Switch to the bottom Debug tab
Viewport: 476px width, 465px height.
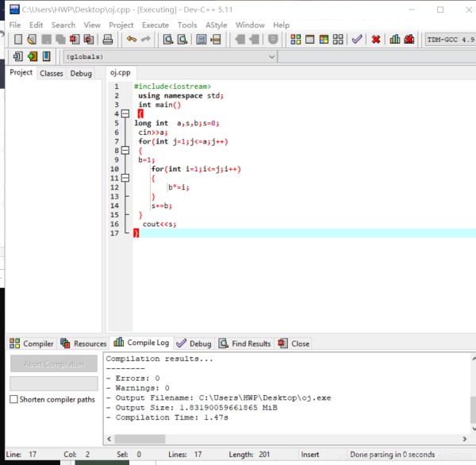point(194,344)
